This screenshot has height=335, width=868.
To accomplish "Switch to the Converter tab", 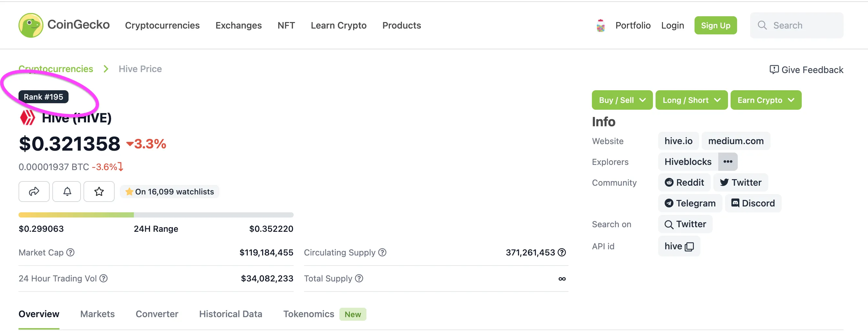I will 157,314.
